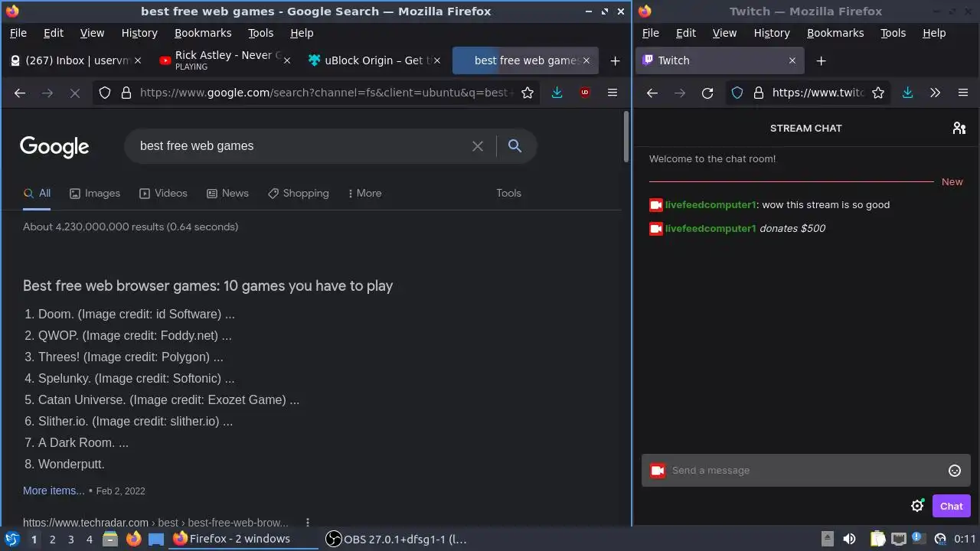980x551 pixels.
Task: Launch Firefox from the taskbar launcher
Action: [133, 539]
